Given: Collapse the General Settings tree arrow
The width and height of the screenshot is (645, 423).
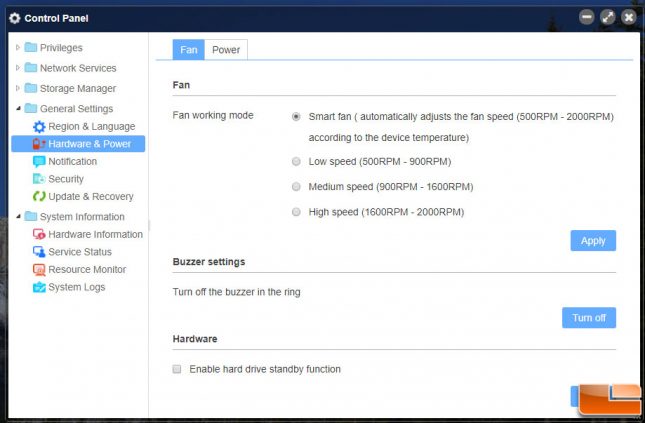Looking at the screenshot, I should click(x=18, y=108).
